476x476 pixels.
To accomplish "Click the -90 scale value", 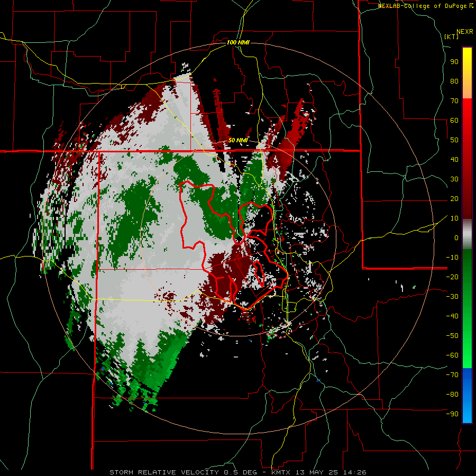I will [452, 414].
